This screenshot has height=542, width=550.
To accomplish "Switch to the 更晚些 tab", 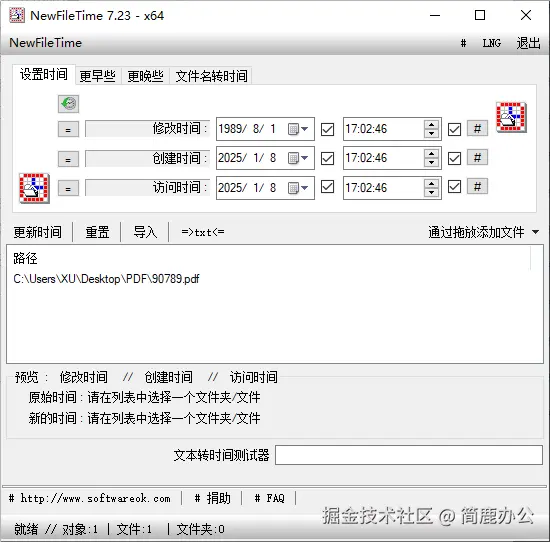I will pos(146,76).
